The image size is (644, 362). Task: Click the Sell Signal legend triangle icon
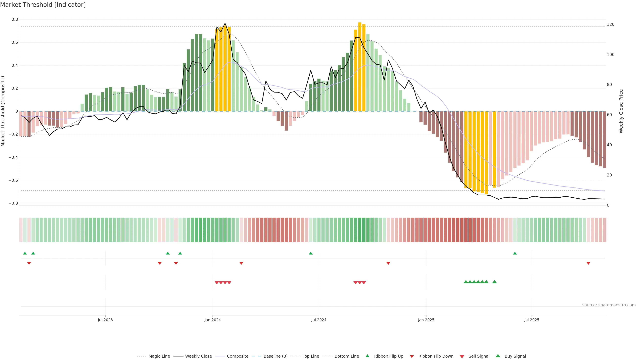point(462,356)
